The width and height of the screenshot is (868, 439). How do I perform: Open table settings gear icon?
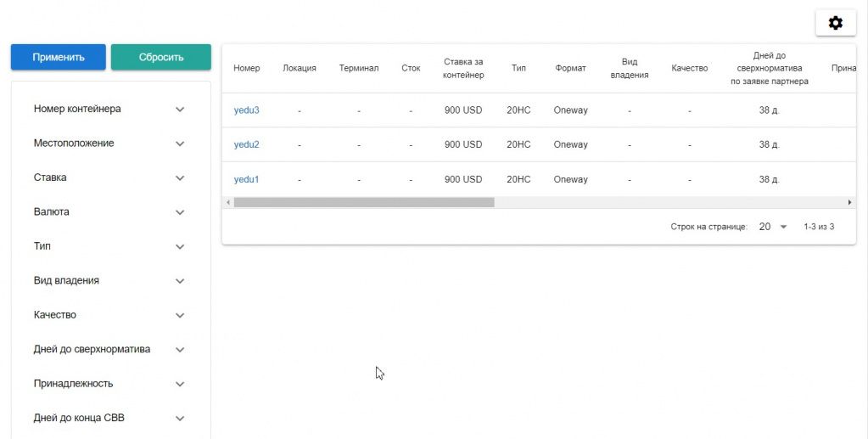coord(835,23)
